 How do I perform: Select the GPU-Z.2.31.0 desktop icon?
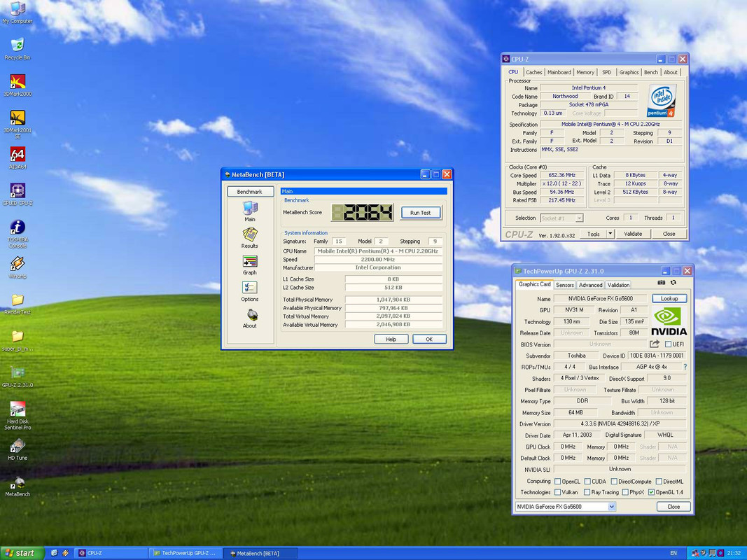(18, 377)
